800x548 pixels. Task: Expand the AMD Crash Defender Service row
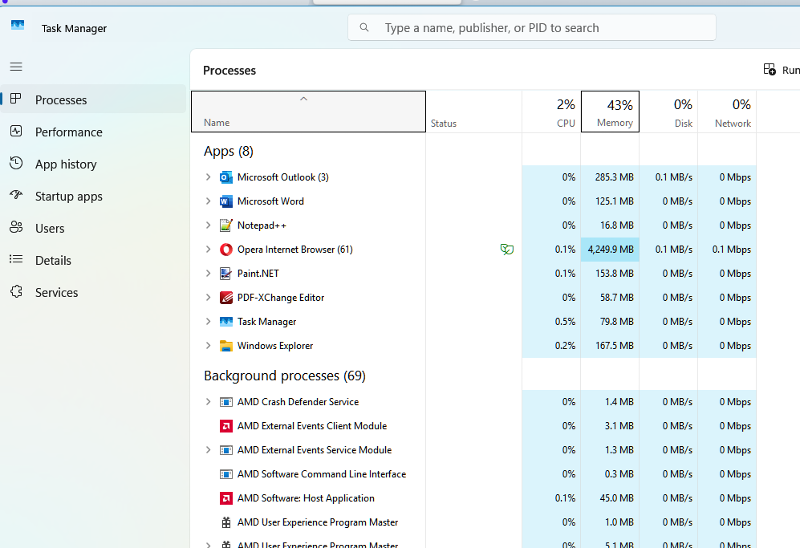click(208, 402)
